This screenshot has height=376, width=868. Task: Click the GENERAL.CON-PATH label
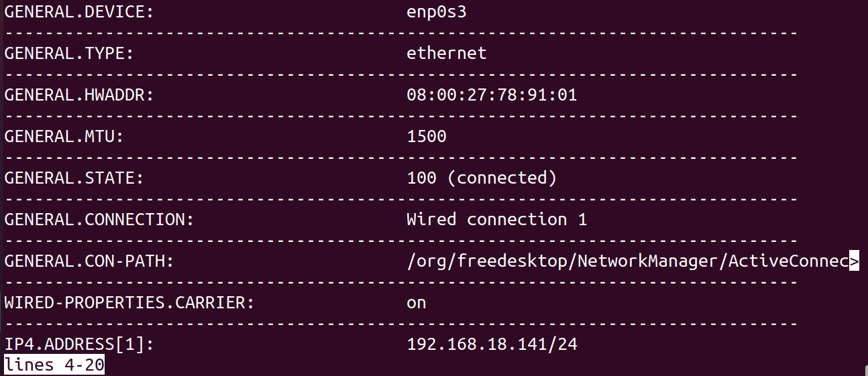coord(89,261)
